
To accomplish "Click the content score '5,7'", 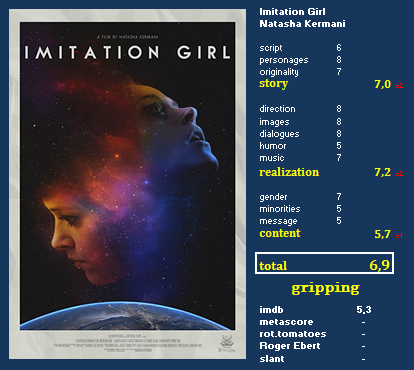I will [383, 234].
